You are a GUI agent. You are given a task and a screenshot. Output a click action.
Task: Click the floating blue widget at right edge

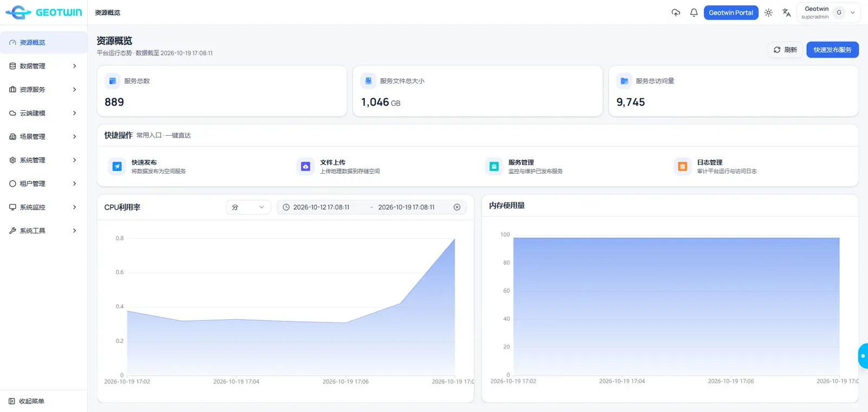pos(863,356)
